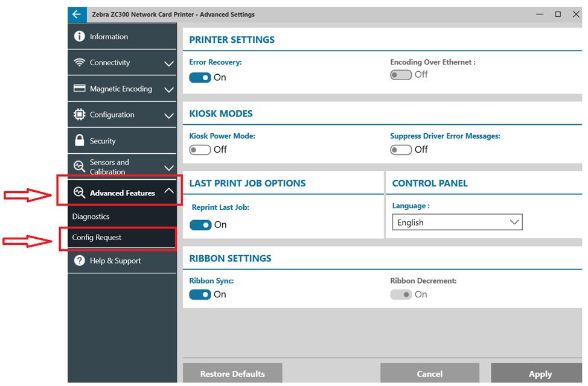Click the Apply button
The height and width of the screenshot is (386, 588).
coord(537,373)
